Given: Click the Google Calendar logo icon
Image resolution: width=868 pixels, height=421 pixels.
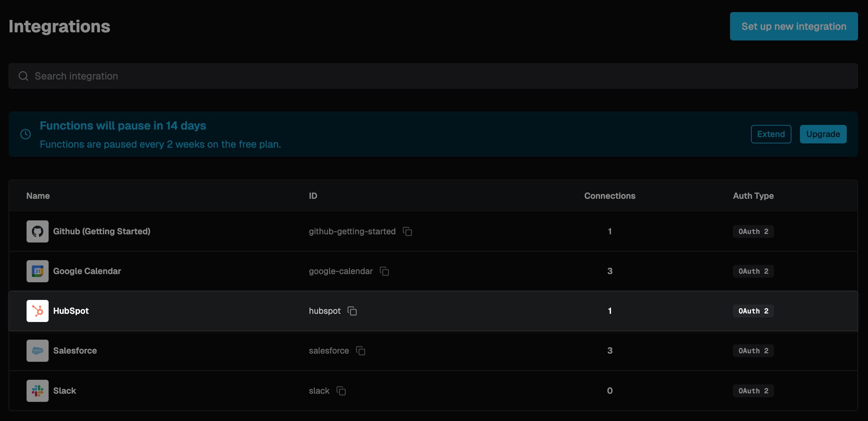Looking at the screenshot, I should click(x=38, y=271).
